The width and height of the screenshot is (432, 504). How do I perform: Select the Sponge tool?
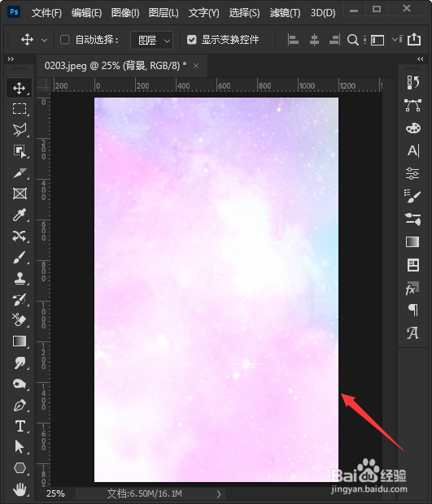[x=20, y=384]
